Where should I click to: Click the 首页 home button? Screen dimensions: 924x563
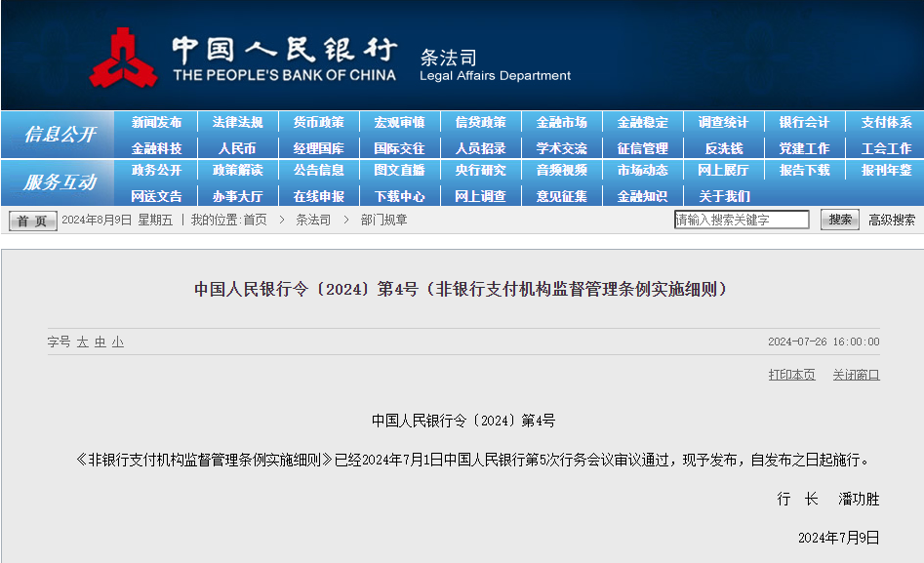pos(33,221)
